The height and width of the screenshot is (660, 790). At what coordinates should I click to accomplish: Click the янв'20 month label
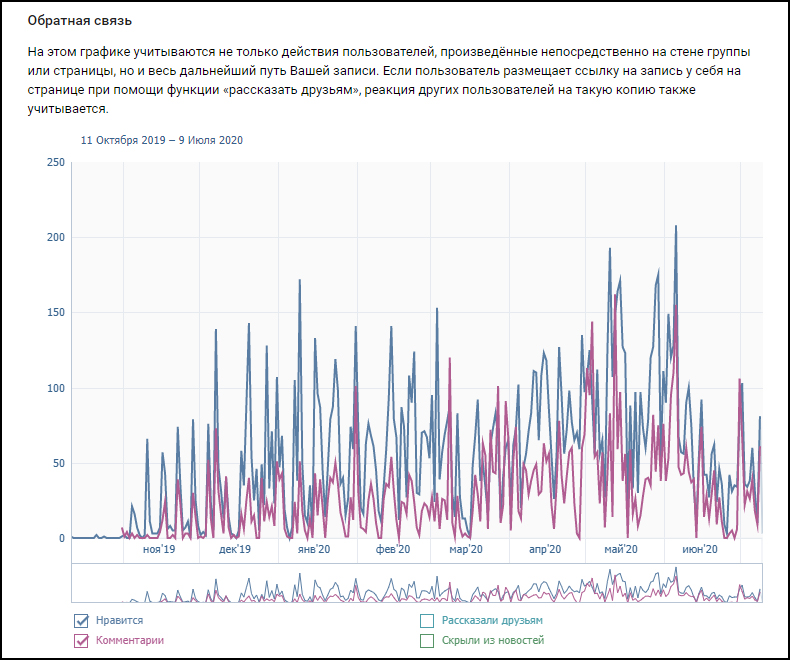click(315, 549)
